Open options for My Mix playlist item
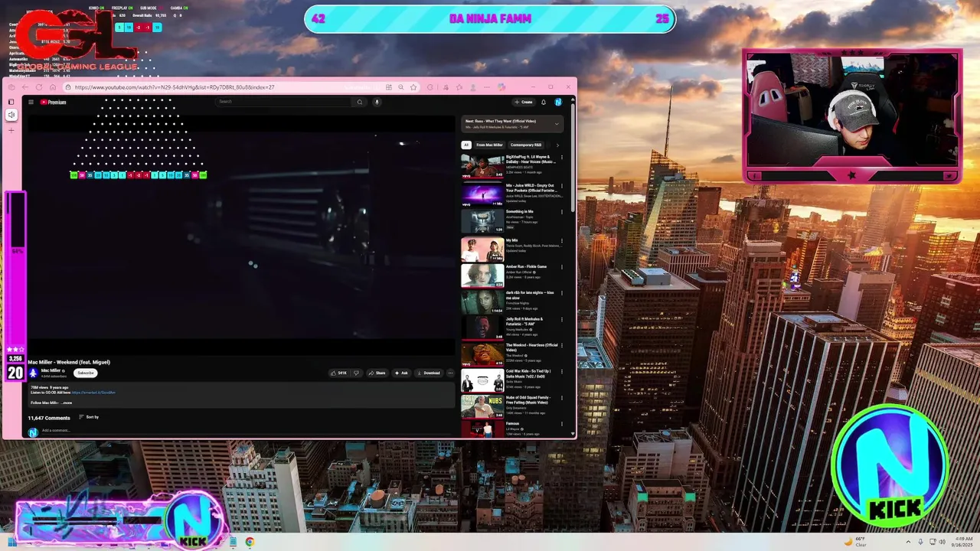The image size is (980, 551). click(x=562, y=240)
